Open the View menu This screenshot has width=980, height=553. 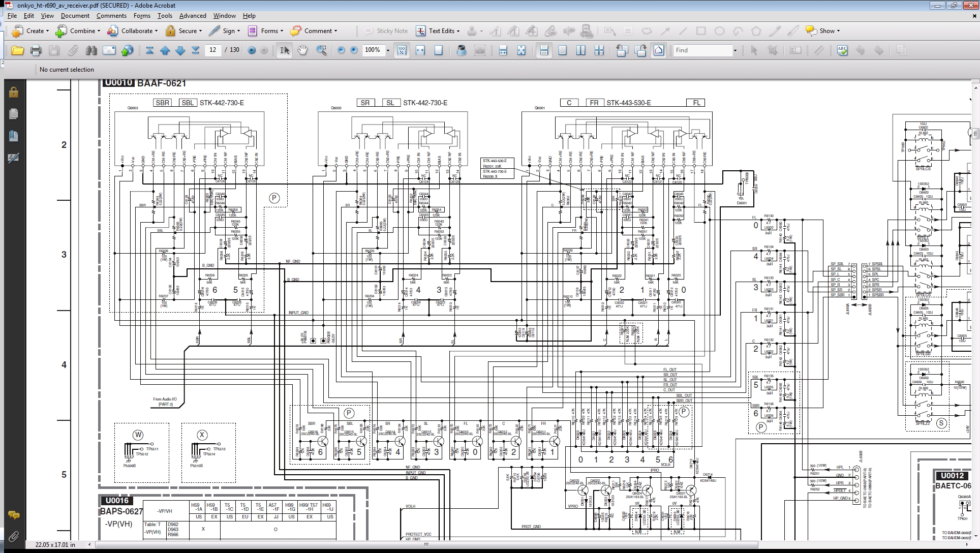[x=47, y=16]
